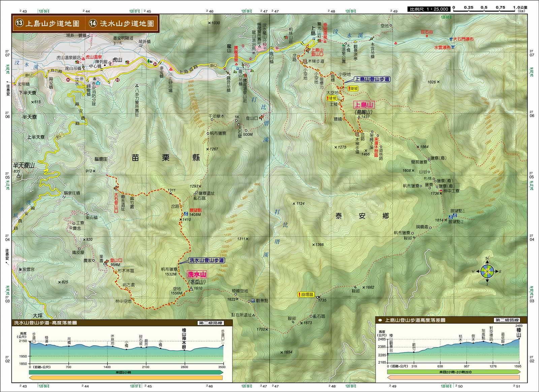Open the 上島山步道地圖 title tab

tap(48, 23)
